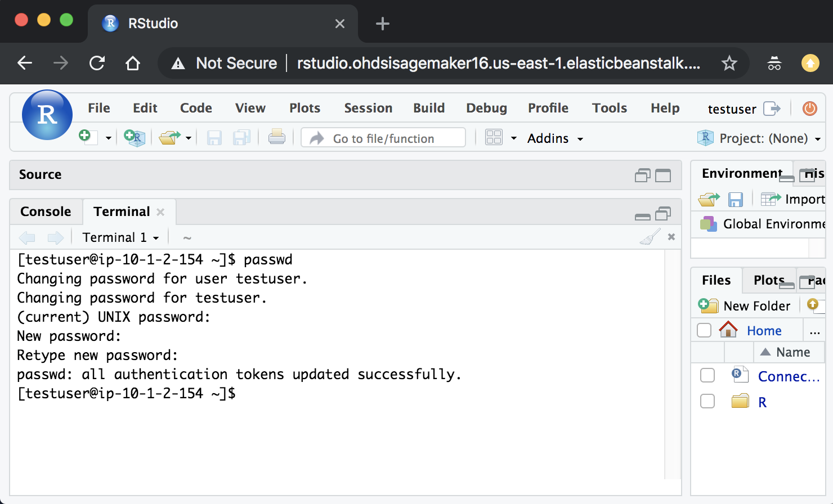The height and width of the screenshot is (504, 833).
Task: Open the Profile menu
Action: (548, 108)
